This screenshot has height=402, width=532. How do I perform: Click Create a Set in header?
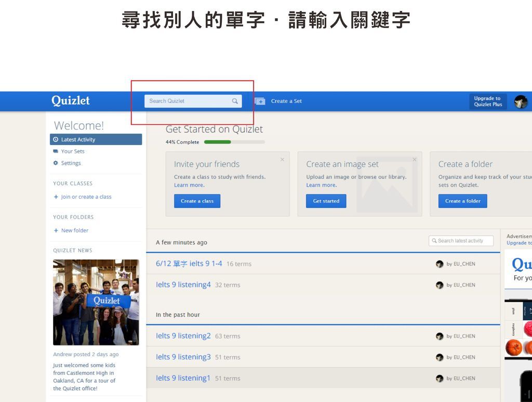[286, 101]
